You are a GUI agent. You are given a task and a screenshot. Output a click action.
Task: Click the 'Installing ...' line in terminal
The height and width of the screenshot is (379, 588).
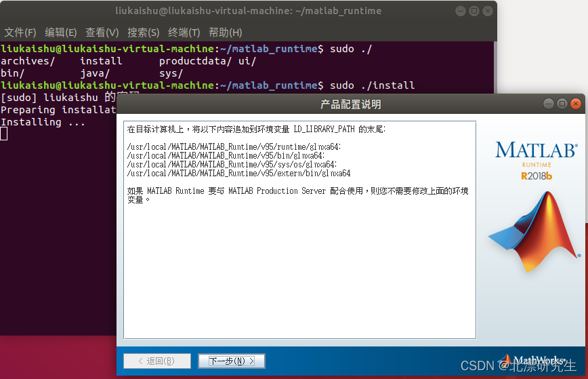(43, 122)
